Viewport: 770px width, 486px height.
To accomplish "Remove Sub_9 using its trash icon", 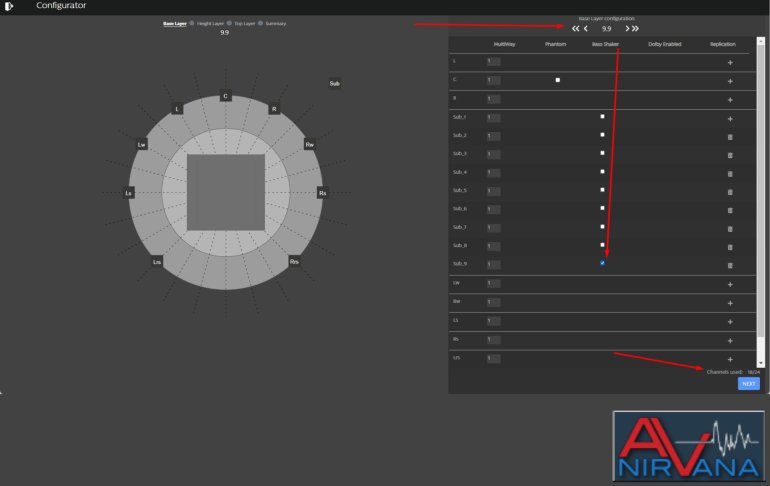I will (x=730, y=265).
